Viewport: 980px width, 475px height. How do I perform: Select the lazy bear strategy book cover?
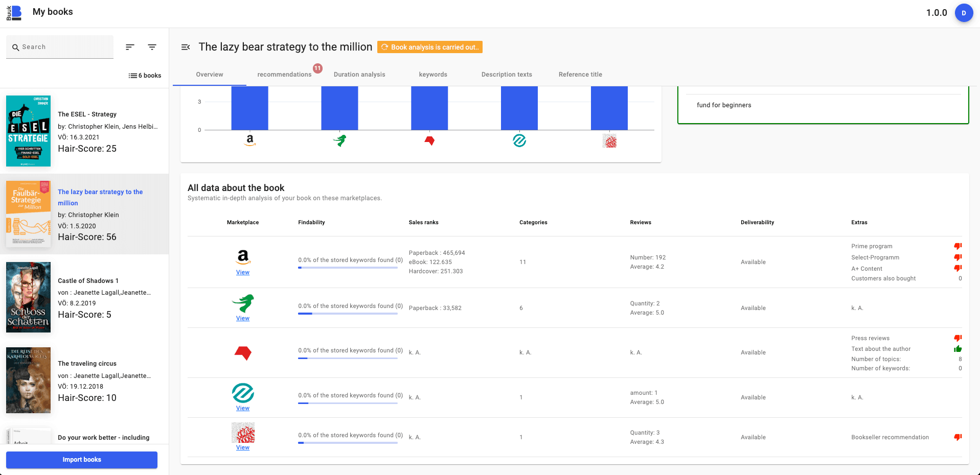click(x=28, y=213)
